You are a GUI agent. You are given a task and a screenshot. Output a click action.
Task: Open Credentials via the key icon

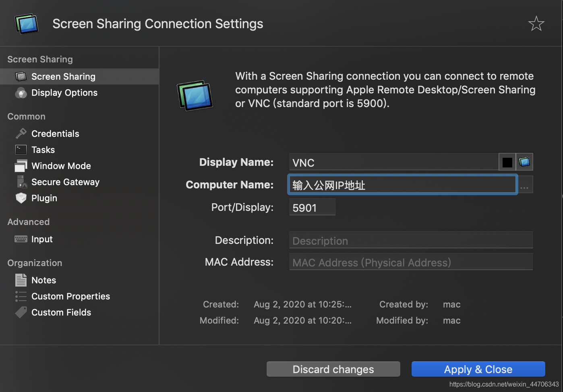21,134
